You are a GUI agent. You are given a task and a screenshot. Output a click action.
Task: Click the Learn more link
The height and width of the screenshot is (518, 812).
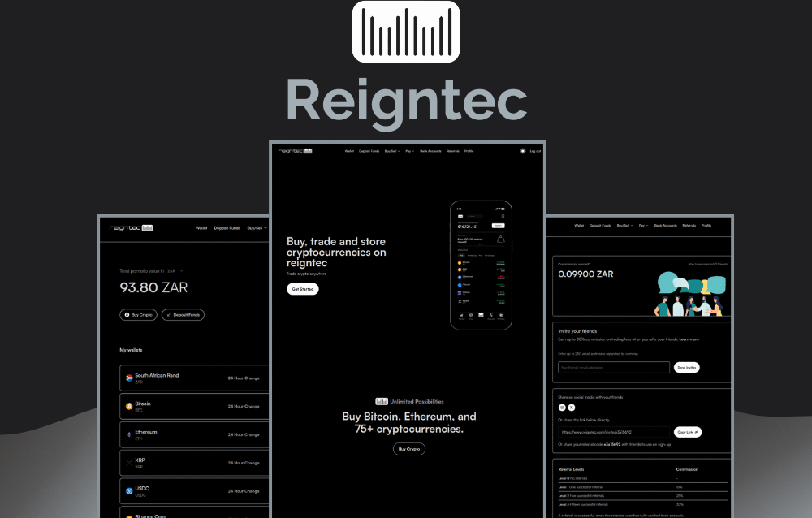click(689, 339)
